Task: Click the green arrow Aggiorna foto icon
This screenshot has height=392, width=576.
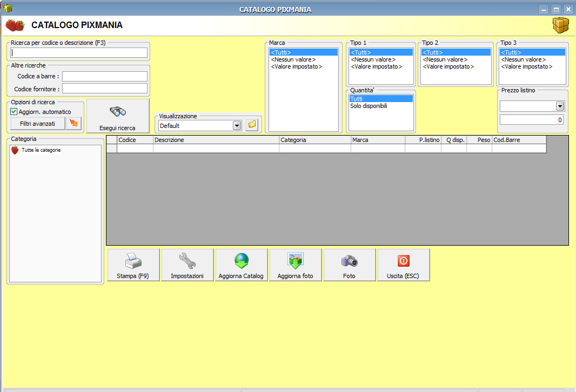Action: tap(296, 261)
